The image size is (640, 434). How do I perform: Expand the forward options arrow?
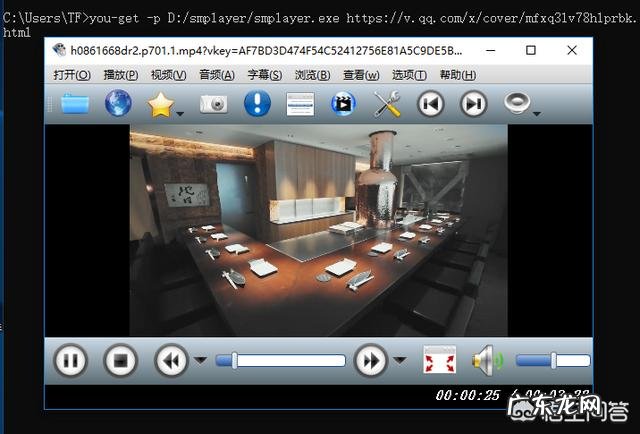pos(400,360)
